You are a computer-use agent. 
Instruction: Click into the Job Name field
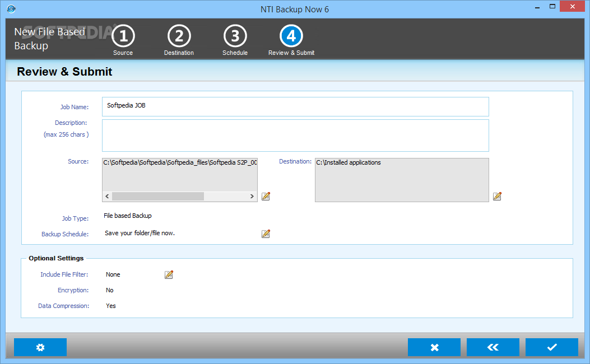pos(295,107)
